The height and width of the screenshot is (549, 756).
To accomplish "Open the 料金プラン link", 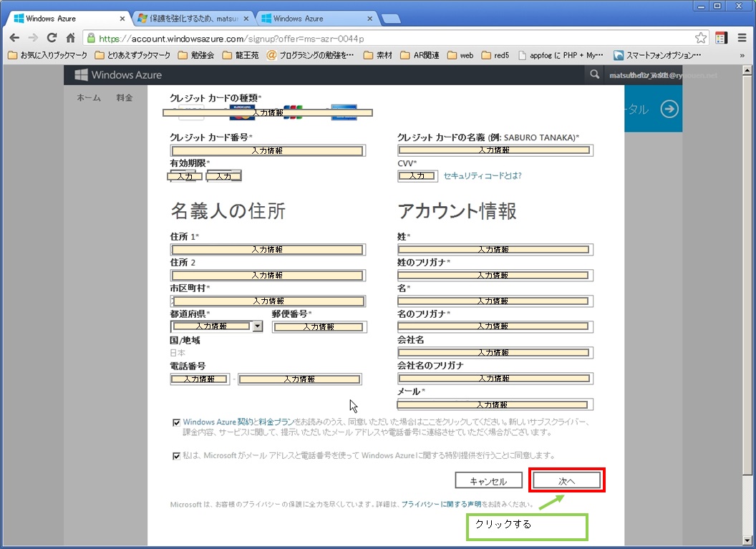I will coord(276,422).
